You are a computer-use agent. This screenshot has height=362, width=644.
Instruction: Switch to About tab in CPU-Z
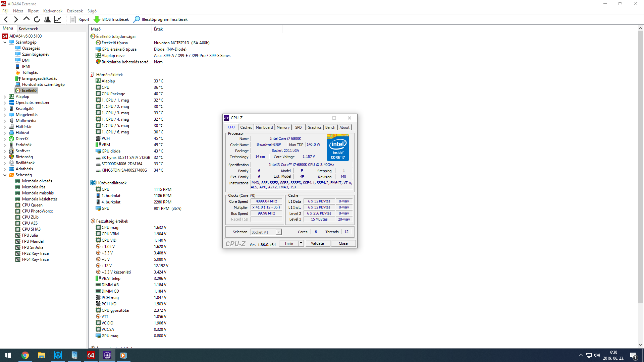344,127
